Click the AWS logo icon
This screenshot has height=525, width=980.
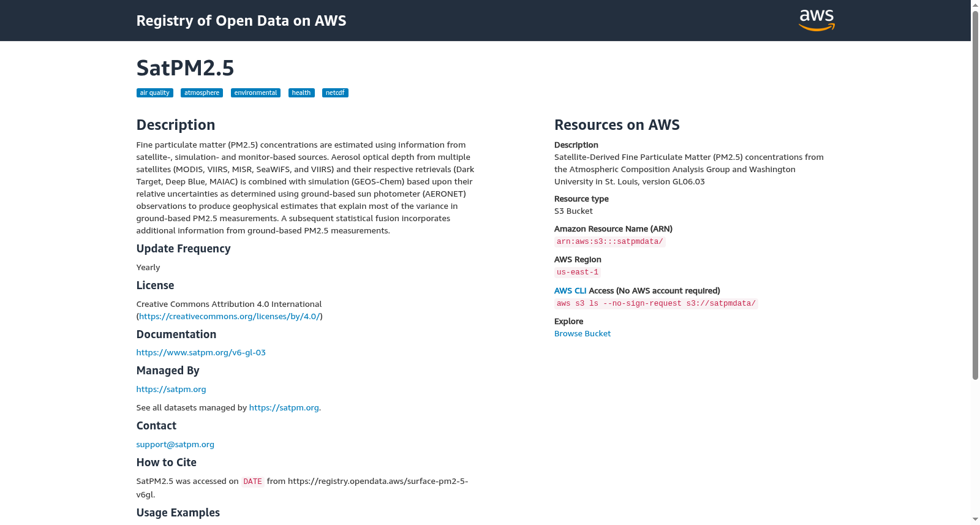coord(816,20)
